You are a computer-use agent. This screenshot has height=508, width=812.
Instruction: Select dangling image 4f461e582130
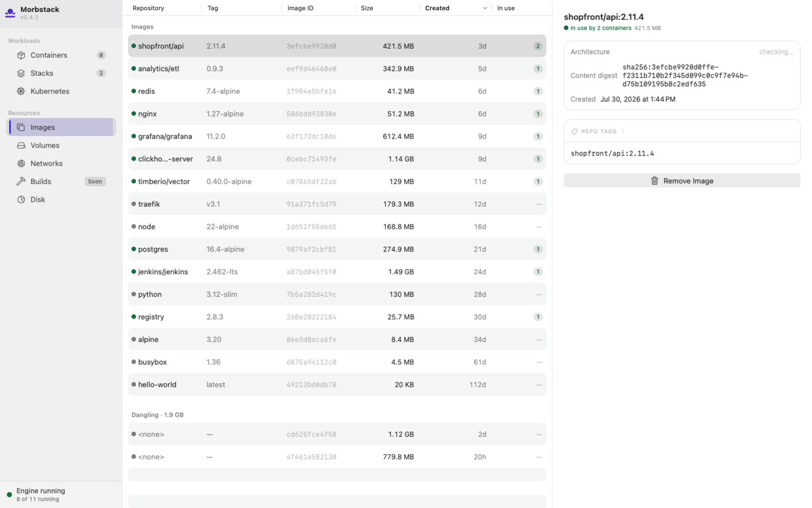coord(337,457)
